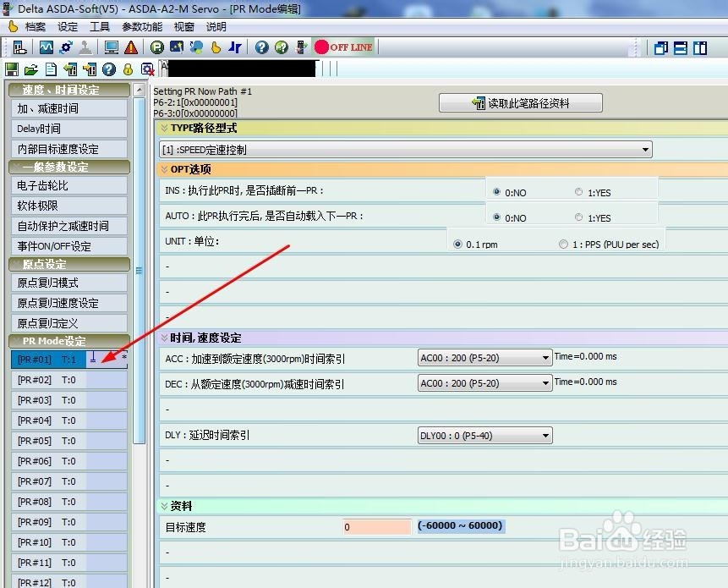Viewport: 728px width, 588px height.
Task: Open 事件ON/OFF设定 settings
Action: click(x=69, y=246)
